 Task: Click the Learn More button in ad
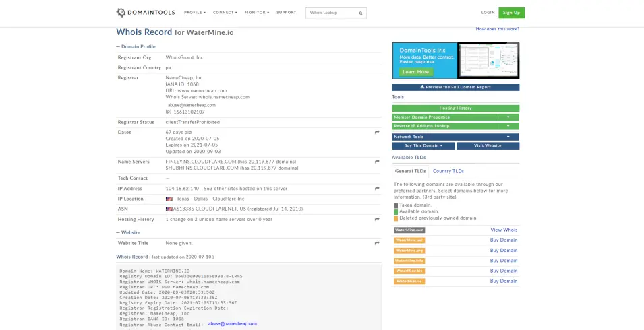(x=415, y=72)
